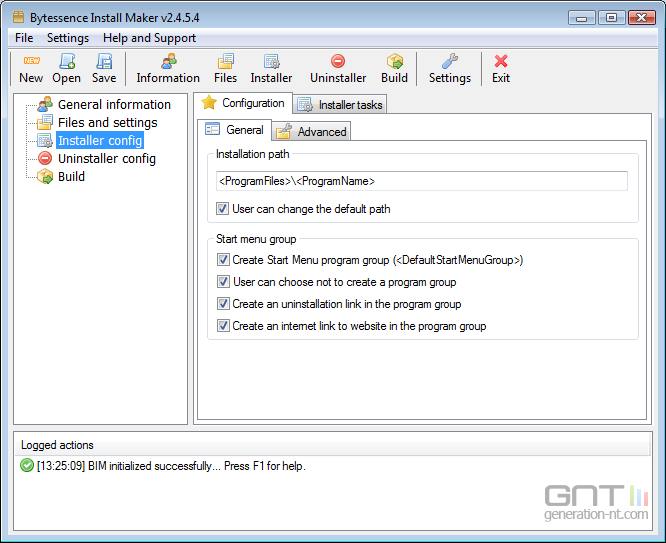The height and width of the screenshot is (543, 666).
Task: Click the Installer config tree icon
Action: point(45,141)
